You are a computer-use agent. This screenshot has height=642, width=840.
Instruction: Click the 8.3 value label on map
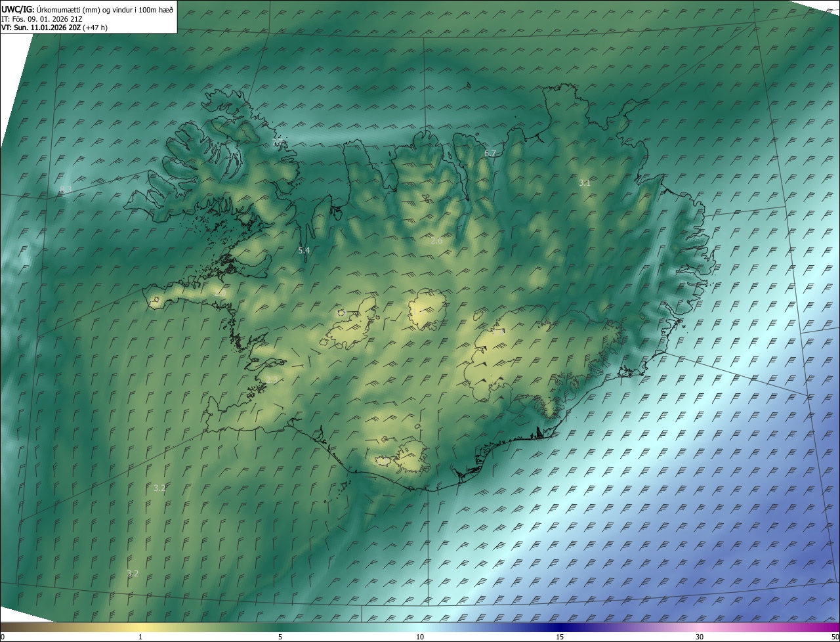pyautogui.click(x=66, y=190)
